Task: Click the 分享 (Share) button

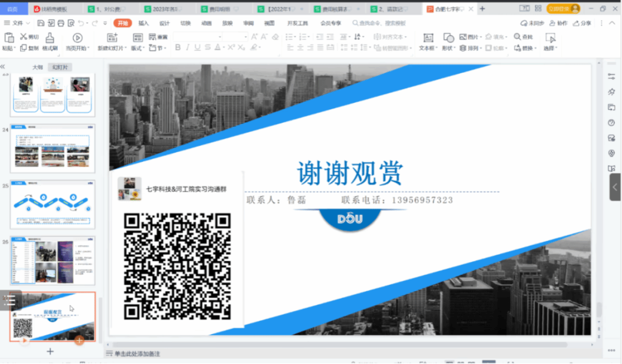Action: click(582, 23)
